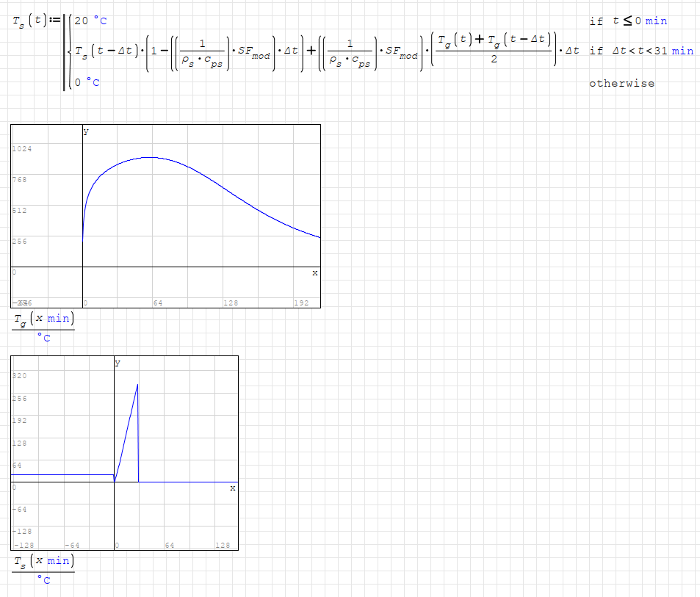Screen dimensions: 700x597
Task: Click the °C unit below the T_g plot expression
Action: click(43, 338)
